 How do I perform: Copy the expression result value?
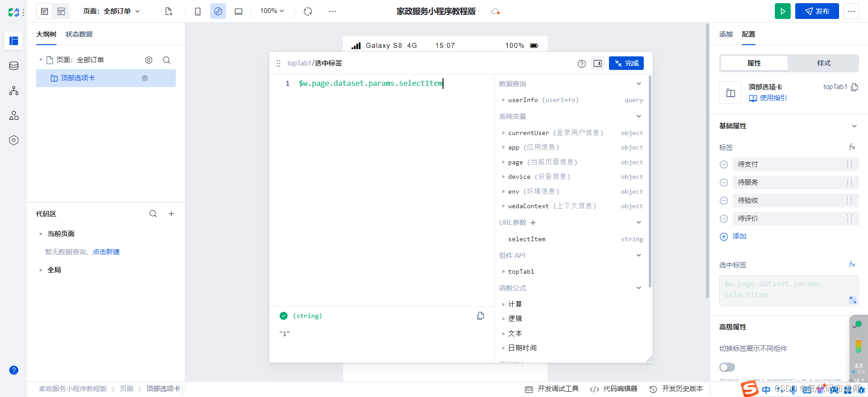click(x=481, y=316)
